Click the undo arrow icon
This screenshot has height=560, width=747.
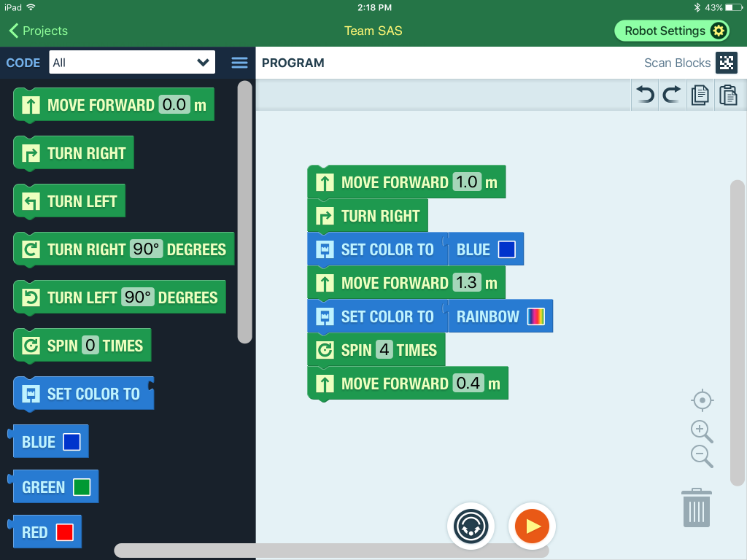[645, 95]
